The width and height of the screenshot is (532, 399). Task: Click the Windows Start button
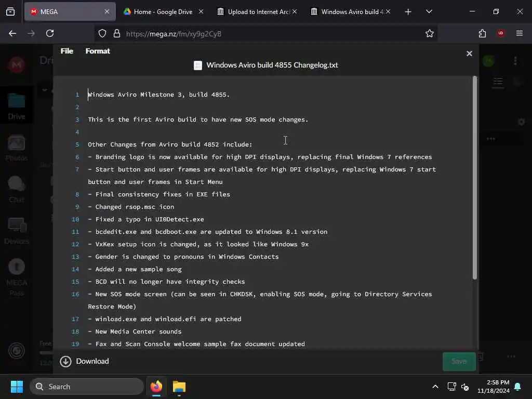17,387
